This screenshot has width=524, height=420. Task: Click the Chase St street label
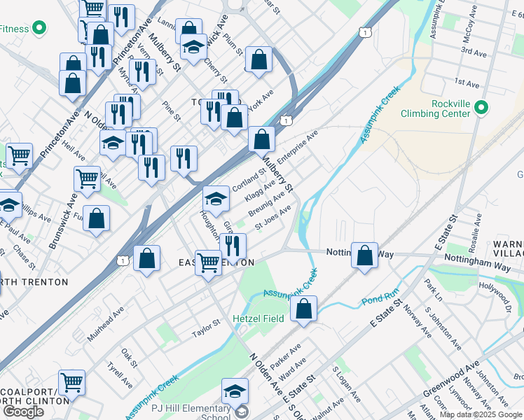point(24,258)
